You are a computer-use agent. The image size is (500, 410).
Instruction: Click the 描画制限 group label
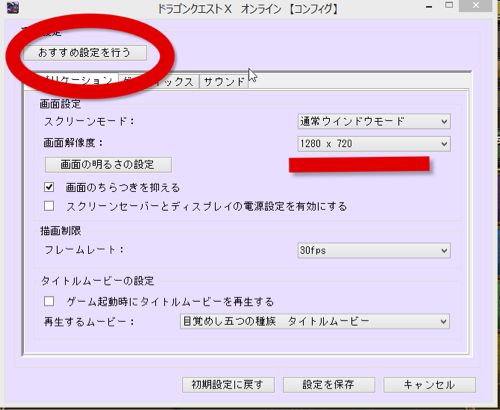(x=60, y=231)
